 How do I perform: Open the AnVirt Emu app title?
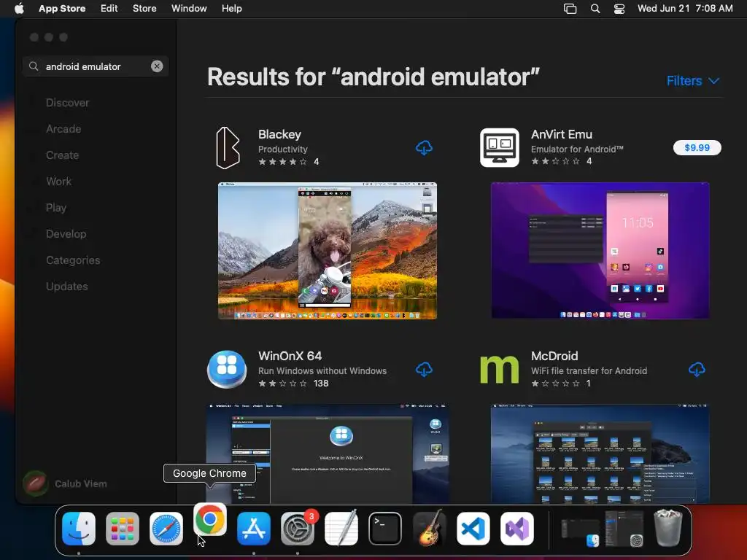pyautogui.click(x=562, y=134)
